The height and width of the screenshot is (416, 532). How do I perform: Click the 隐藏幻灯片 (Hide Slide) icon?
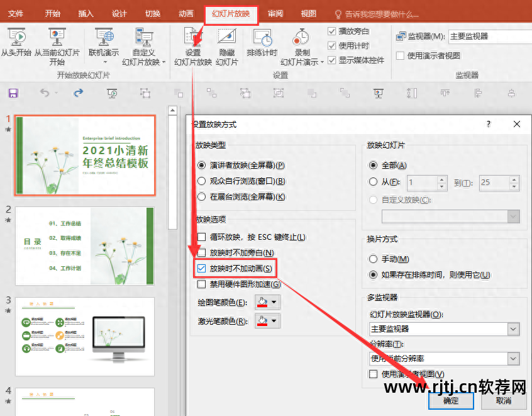click(227, 44)
